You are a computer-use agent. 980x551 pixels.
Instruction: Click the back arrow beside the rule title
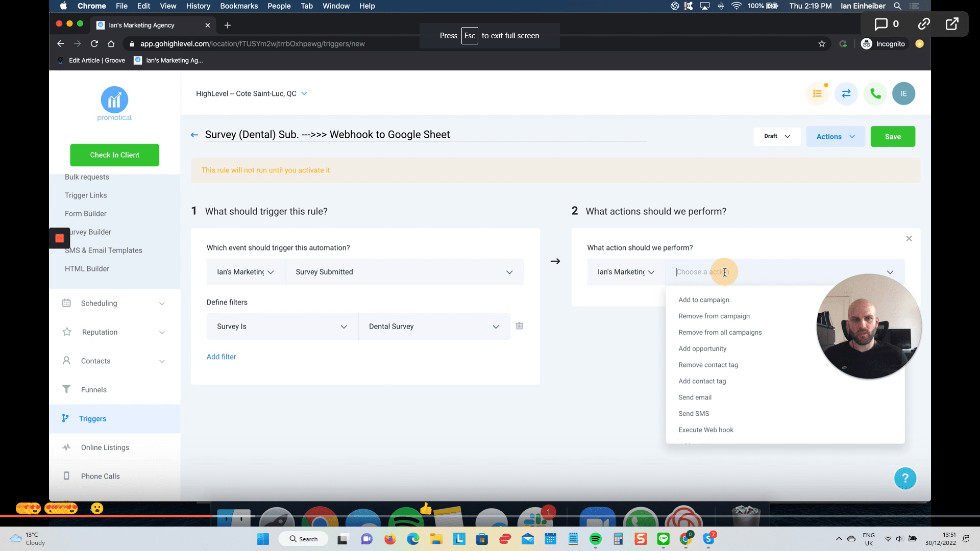point(194,135)
